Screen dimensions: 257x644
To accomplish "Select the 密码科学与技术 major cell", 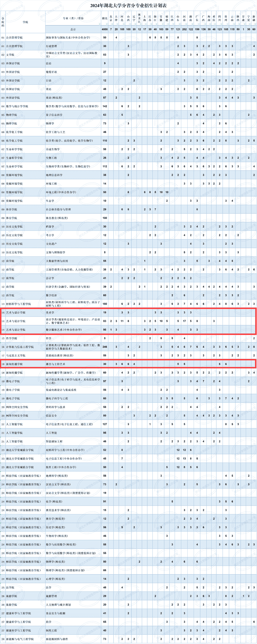I will [x=73, y=407].
